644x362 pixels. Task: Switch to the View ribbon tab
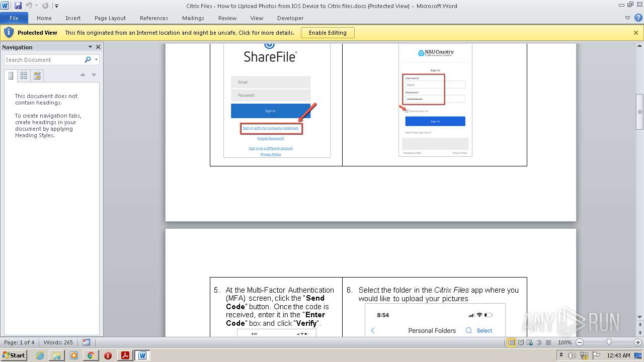pos(257,18)
